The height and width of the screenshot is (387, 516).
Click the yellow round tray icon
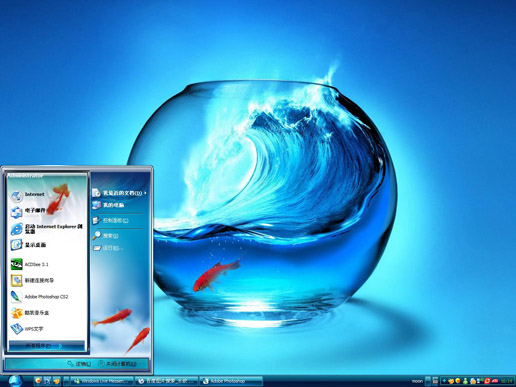click(x=458, y=381)
